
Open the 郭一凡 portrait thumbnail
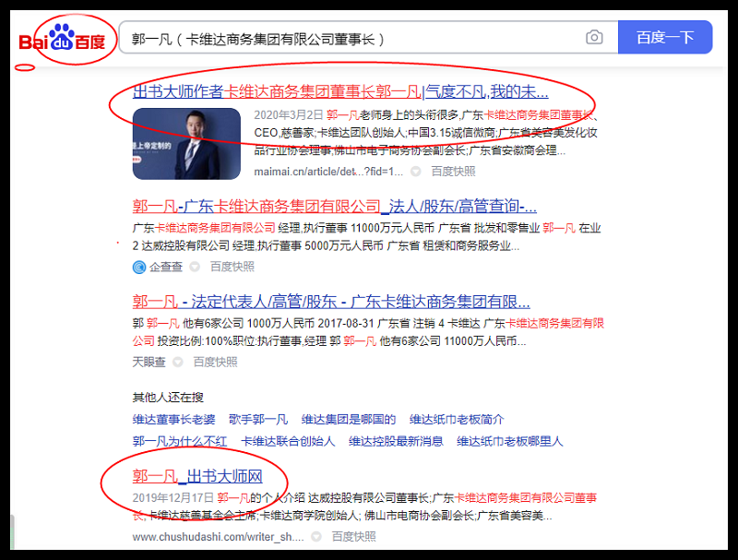188,143
